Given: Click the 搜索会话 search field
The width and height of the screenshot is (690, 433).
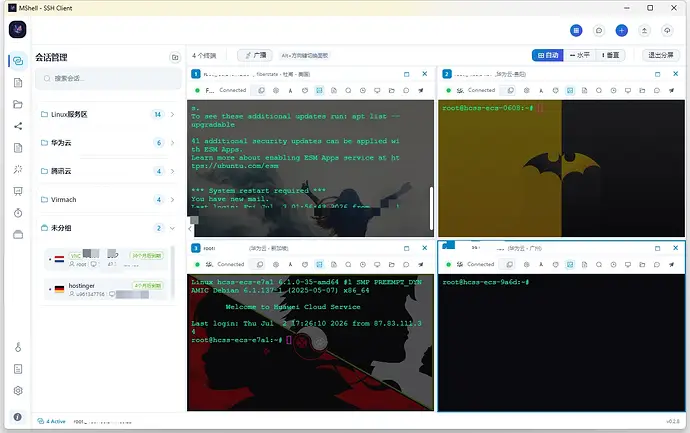Looking at the screenshot, I should point(108,78).
